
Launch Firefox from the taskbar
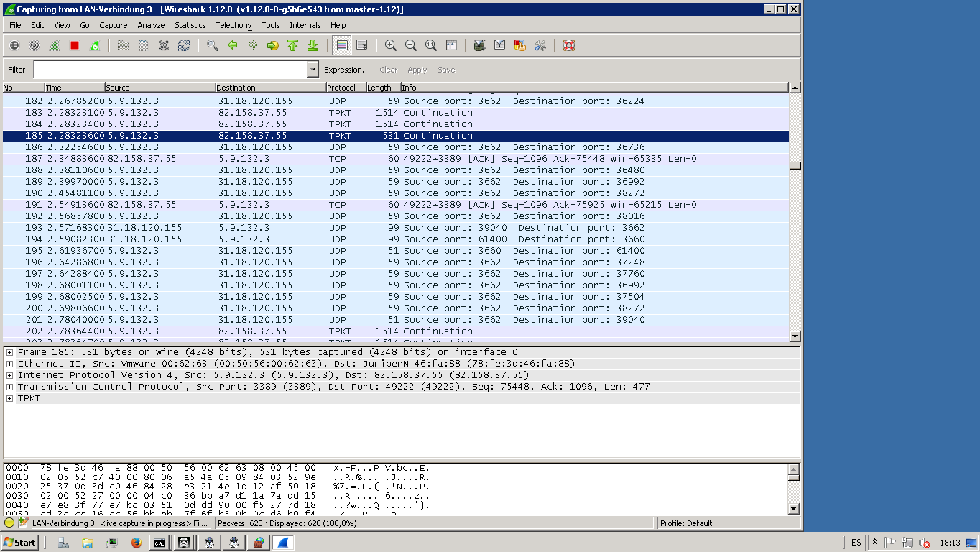coord(137,543)
